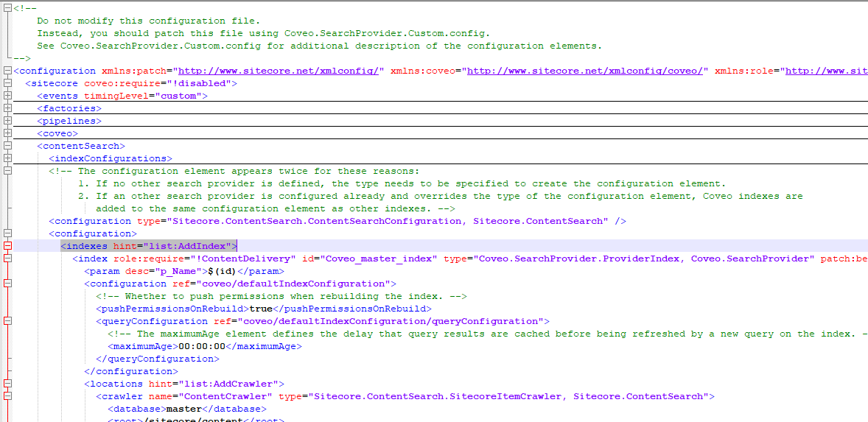Expand the factories node
This screenshot has height=422, width=868.
[7, 108]
